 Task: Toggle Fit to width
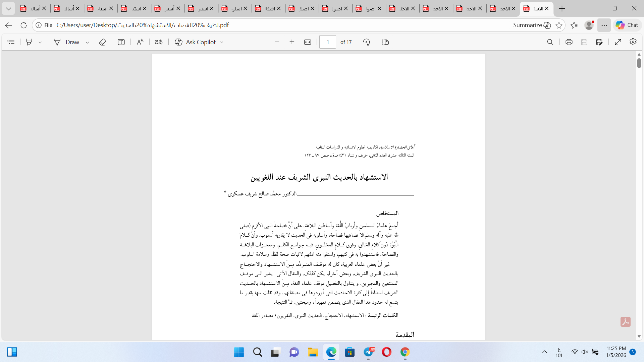coord(308,42)
